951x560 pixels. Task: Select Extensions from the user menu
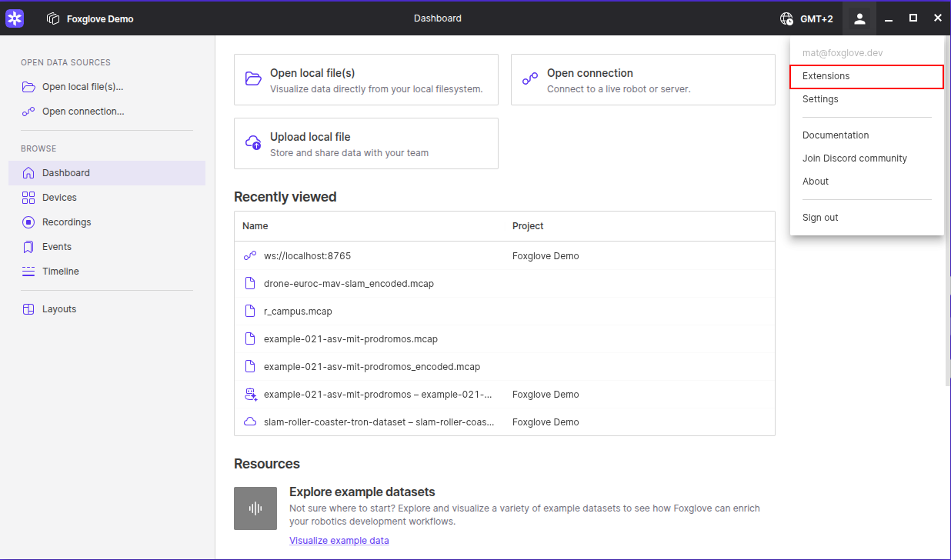tap(826, 76)
